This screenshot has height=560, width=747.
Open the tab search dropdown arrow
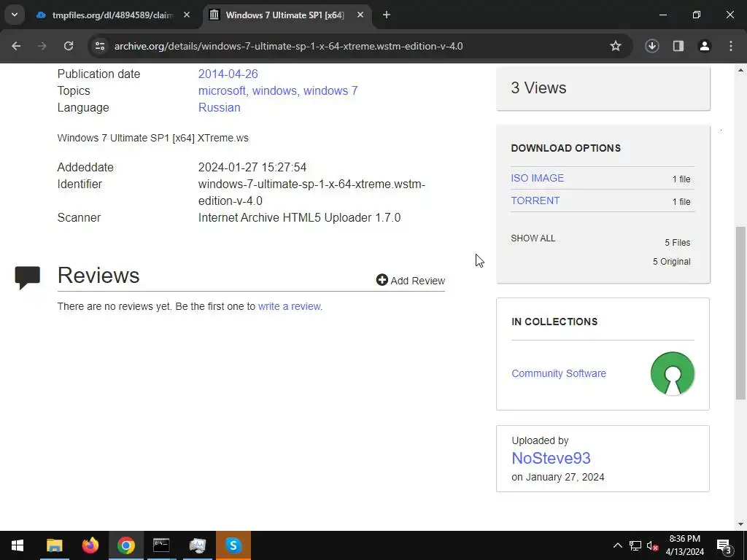[15, 15]
